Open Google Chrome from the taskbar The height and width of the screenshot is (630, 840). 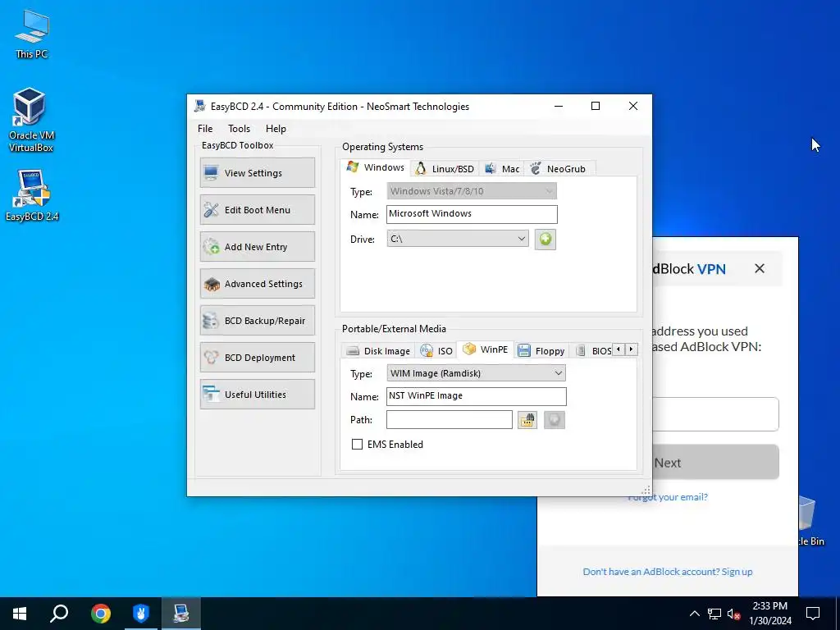point(100,614)
